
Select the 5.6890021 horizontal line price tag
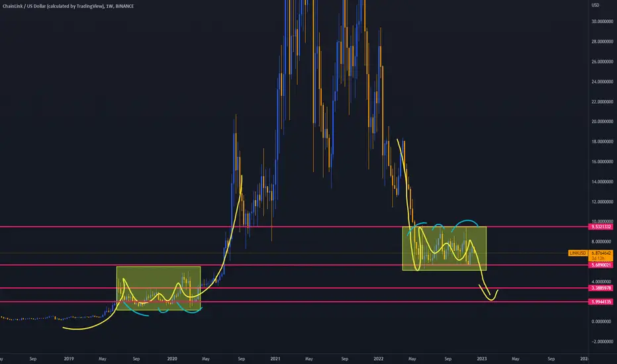[600, 265]
